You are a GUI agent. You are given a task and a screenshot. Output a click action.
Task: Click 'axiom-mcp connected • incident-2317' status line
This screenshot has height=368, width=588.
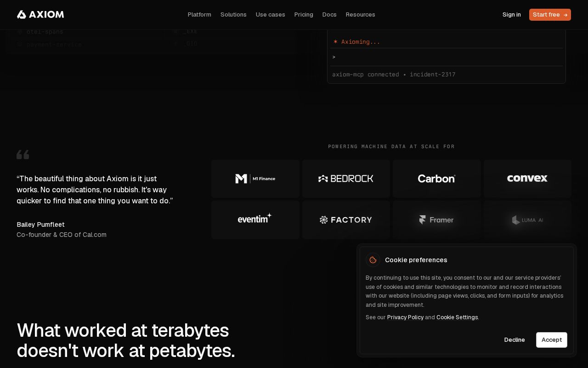tap(394, 75)
